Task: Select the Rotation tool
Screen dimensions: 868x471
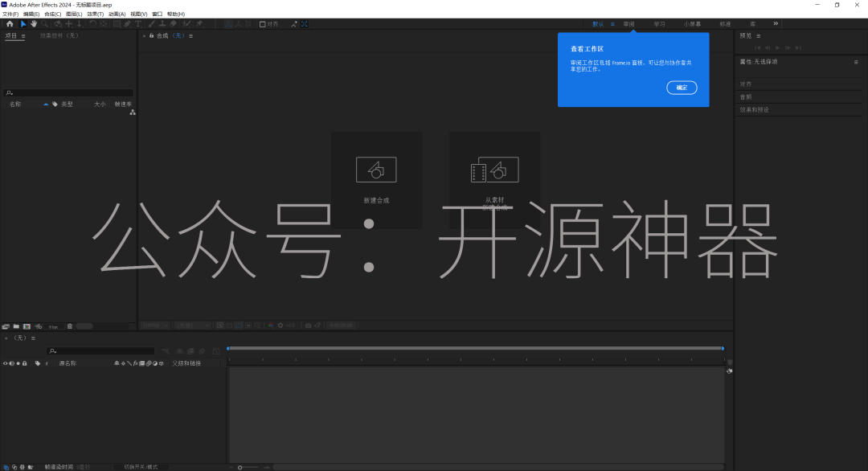Action: pyautogui.click(x=92, y=24)
